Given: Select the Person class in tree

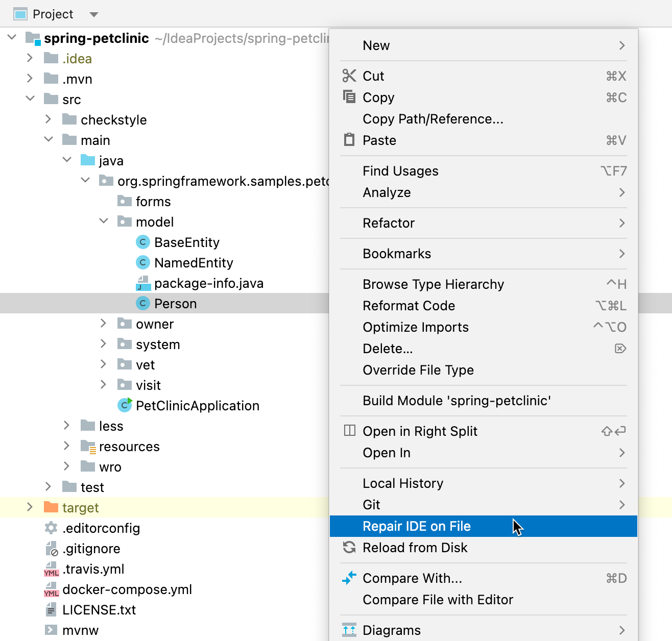Looking at the screenshot, I should [175, 304].
